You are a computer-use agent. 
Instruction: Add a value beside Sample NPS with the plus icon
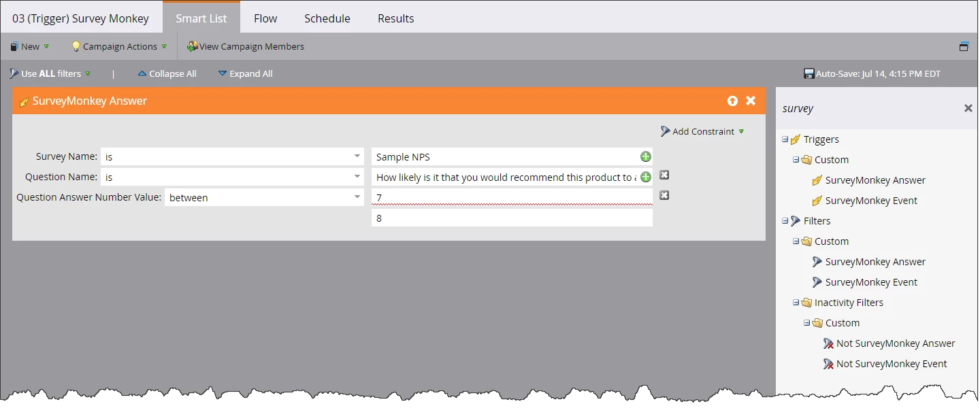646,156
